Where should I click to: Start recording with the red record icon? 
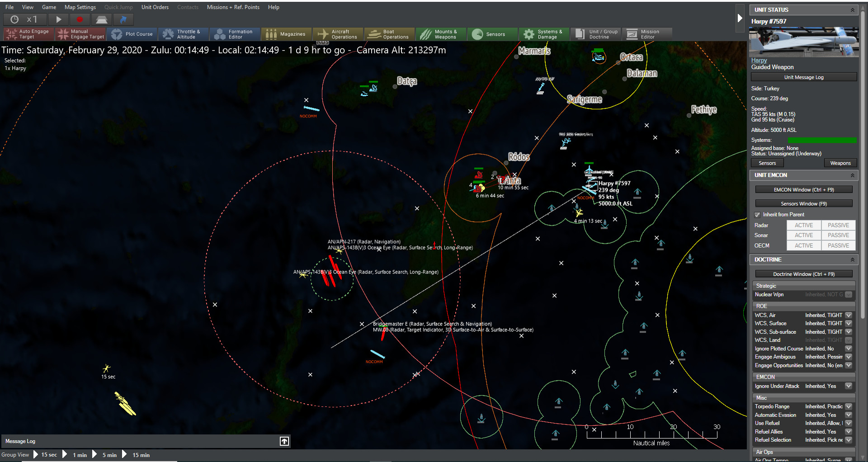pyautogui.click(x=80, y=19)
